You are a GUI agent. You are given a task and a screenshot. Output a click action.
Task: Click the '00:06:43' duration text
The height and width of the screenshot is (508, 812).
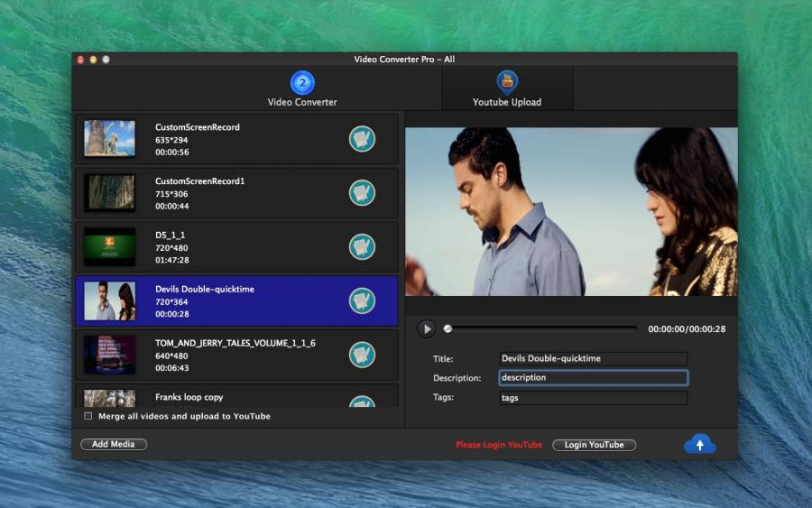tap(172, 368)
